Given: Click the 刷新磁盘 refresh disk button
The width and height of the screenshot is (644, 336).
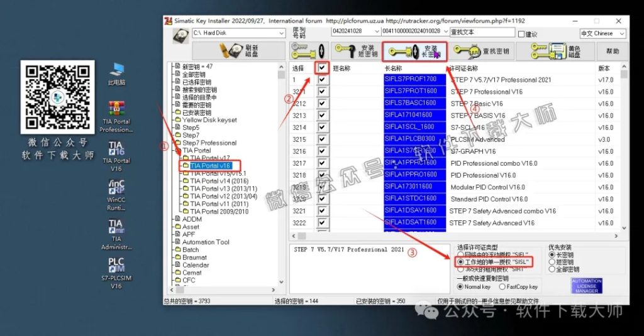Looking at the screenshot, I should 238,51.
